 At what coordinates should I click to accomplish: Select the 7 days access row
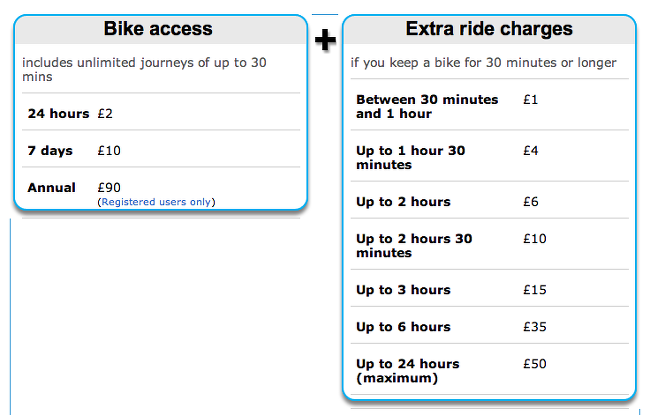tap(161, 150)
